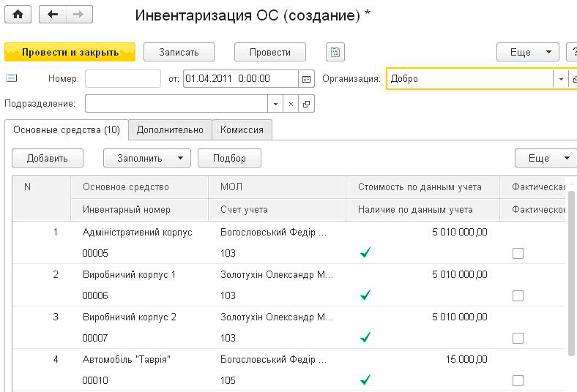Expand the Организация dropdown list
This screenshot has width=577, height=392.
[561, 79]
